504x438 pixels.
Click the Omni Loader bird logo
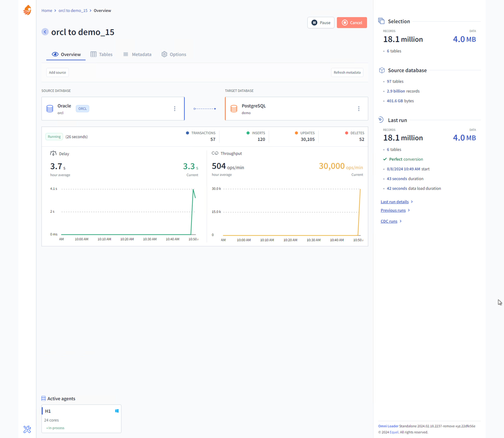coord(27,10)
